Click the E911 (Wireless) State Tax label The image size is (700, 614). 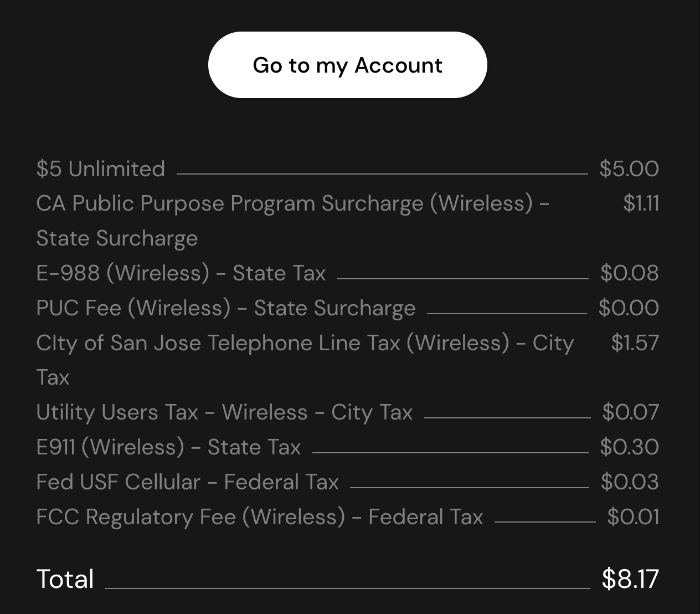[168, 447]
